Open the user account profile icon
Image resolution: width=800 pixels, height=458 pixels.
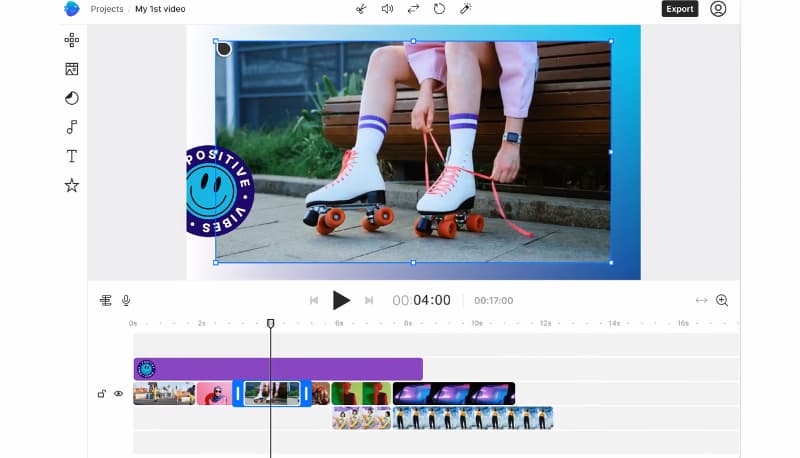coord(718,9)
